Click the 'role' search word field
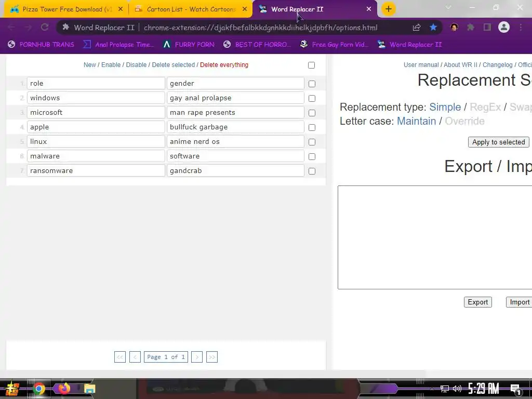532x399 pixels. (x=96, y=84)
